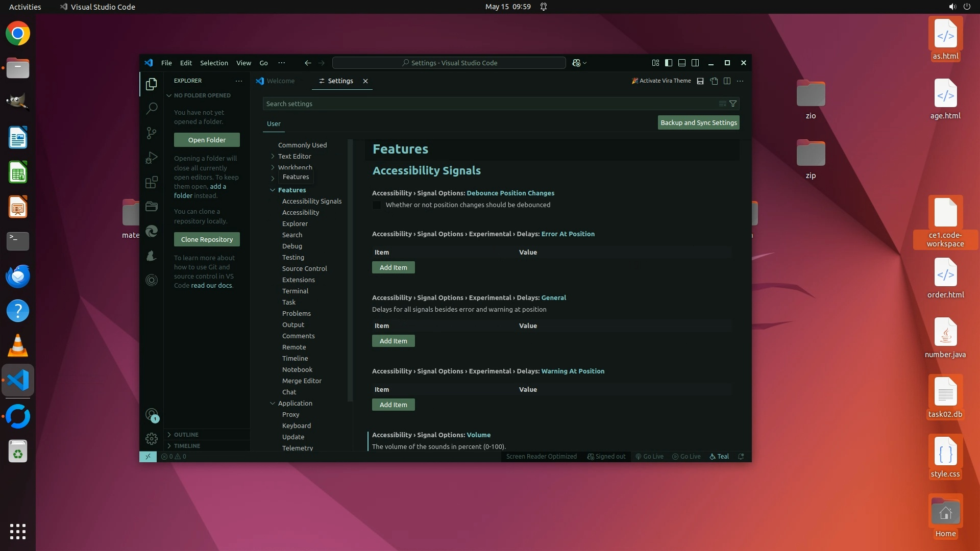
Task: Open Run and Debug view icon
Action: click(x=152, y=158)
